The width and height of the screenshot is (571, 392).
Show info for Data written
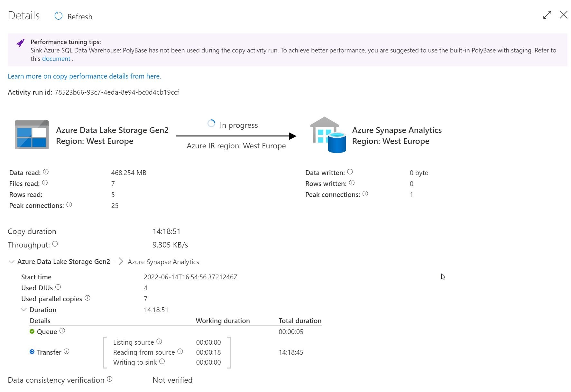tap(350, 172)
